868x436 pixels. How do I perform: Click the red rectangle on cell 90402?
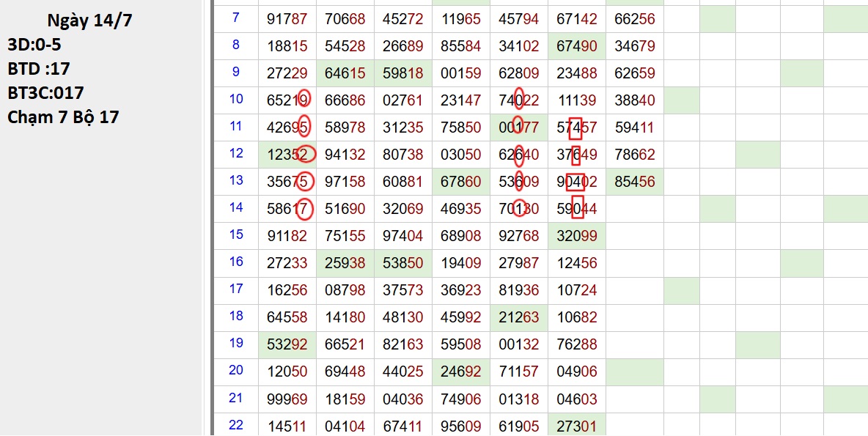pos(575,181)
